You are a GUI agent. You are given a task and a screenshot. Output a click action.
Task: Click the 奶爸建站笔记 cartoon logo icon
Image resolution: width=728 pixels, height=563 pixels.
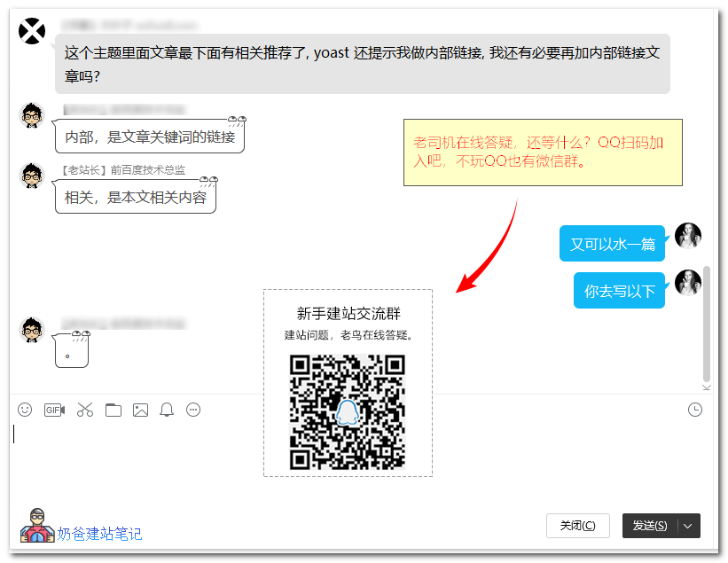click(36, 527)
